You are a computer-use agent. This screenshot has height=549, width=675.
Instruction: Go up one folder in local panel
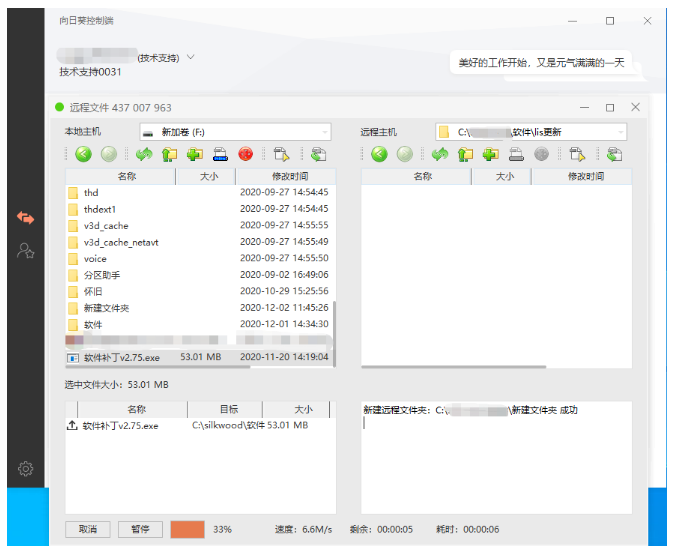point(170,154)
